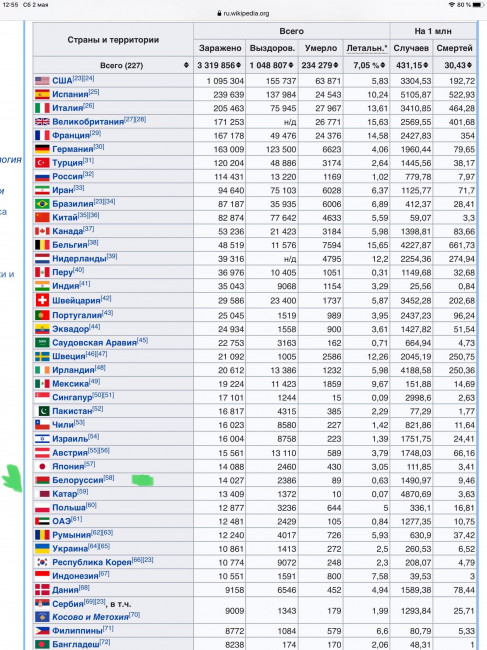Click the Spain flag icon

click(42, 94)
